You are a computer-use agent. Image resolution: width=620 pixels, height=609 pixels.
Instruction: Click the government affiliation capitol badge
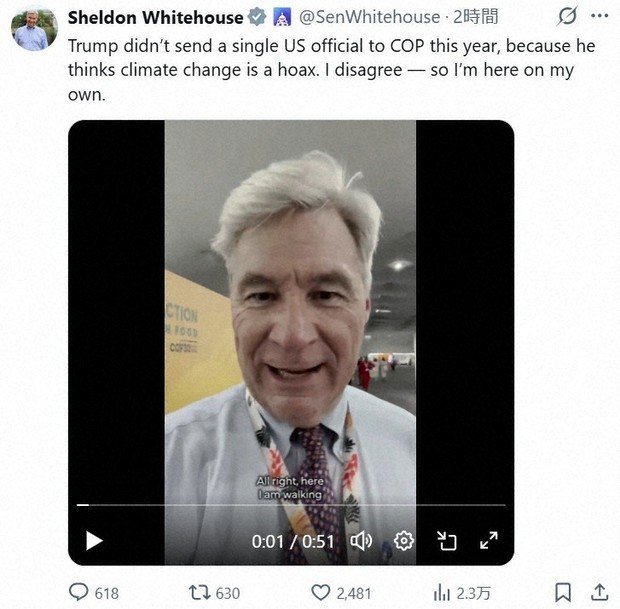pyautogui.click(x=282, y=17)
